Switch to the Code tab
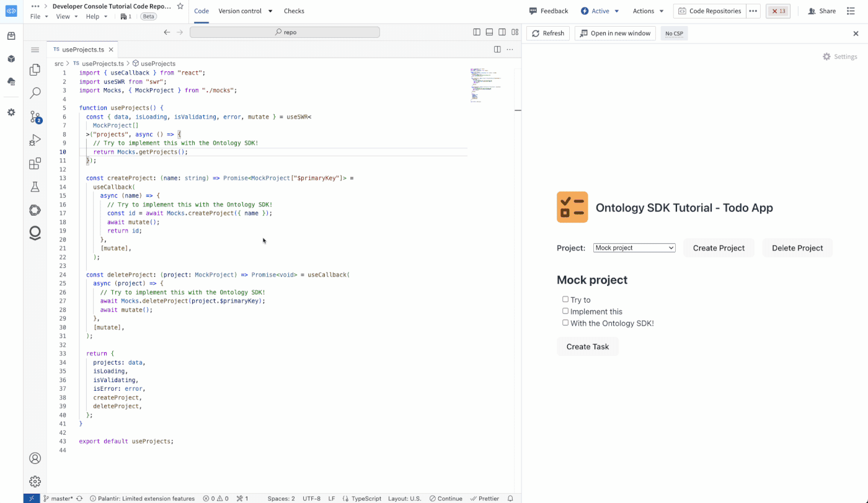The width and height of the screenshot is (868, 503). tap(201, 11)
